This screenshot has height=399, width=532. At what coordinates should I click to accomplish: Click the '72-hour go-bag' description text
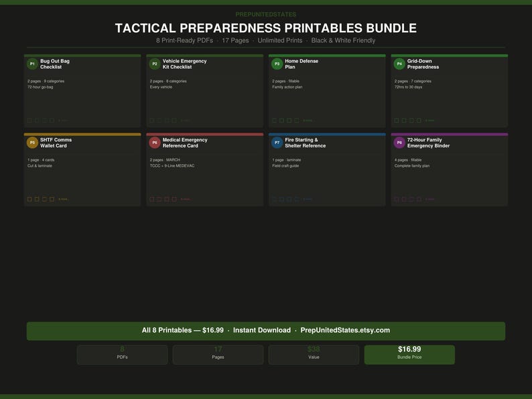tap(40, 87)
